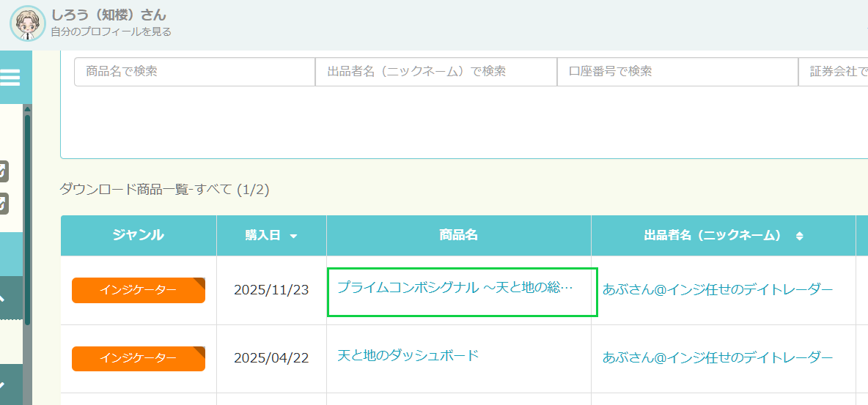
Task: Click the user profile avatar image
Action: [28, 24]
